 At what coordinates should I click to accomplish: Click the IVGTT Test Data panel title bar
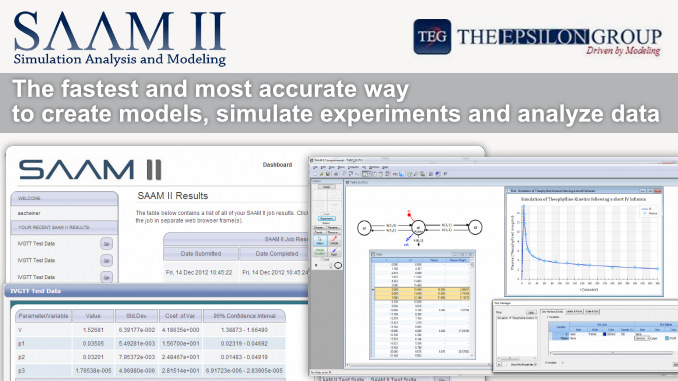click(x=156, y=291)
